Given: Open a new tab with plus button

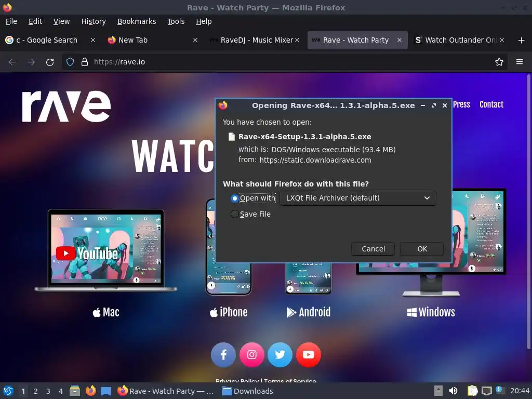Looking at the screenshot, I should tap(522, 41).
